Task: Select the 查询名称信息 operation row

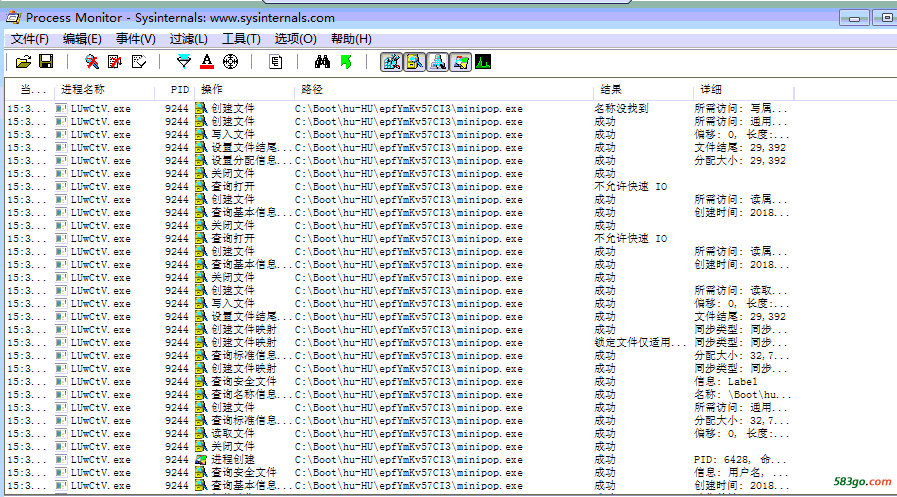Action: pyautogui.click(x=398, y=395)
